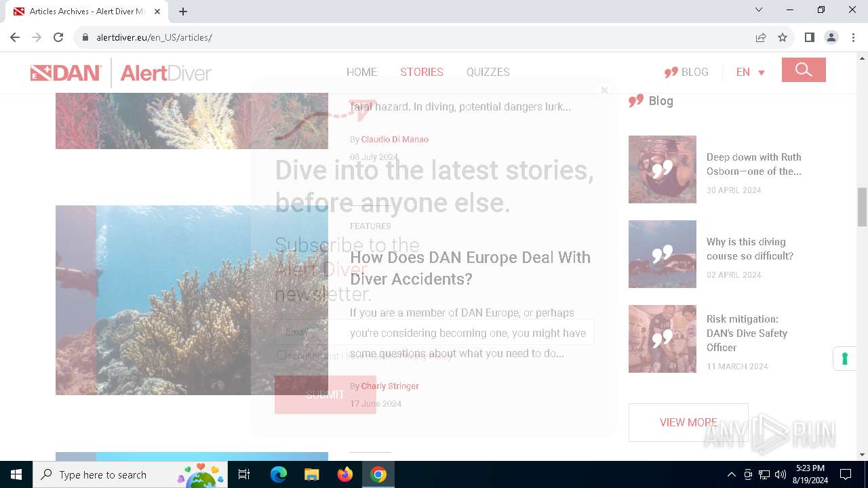Open a new browser tab

click(183, 12)
